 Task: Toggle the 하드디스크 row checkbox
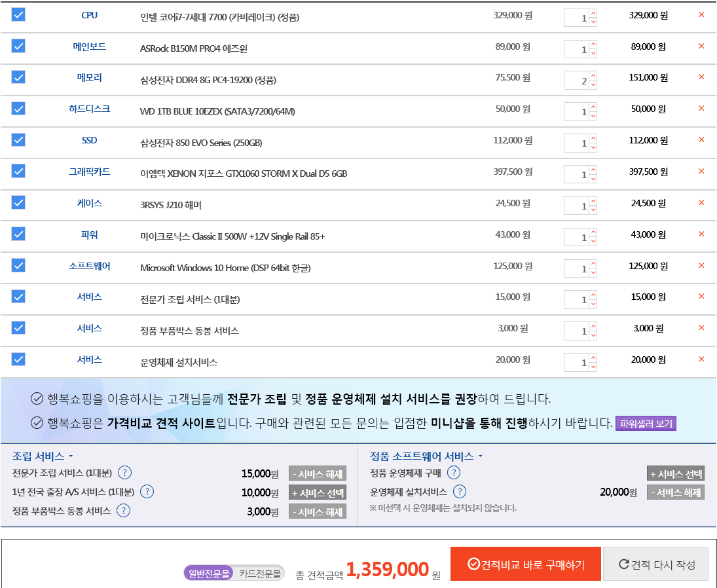pyautogui.click(x=18, y=109)
